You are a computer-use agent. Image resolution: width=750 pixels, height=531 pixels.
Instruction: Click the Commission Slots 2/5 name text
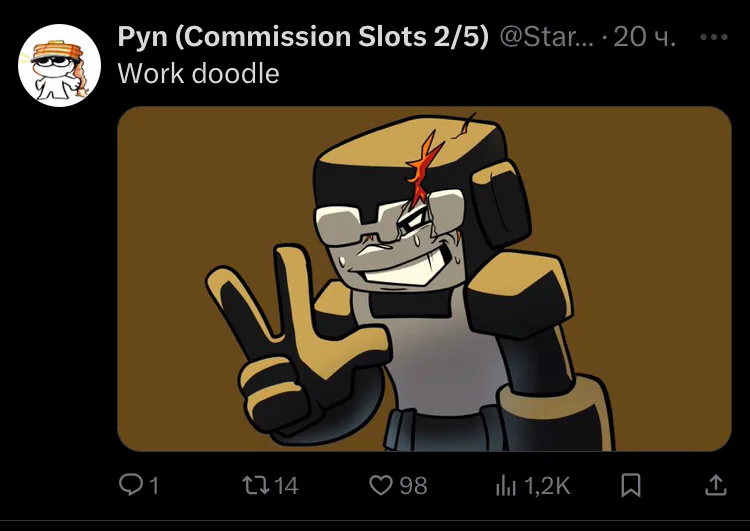pos(332,37)
